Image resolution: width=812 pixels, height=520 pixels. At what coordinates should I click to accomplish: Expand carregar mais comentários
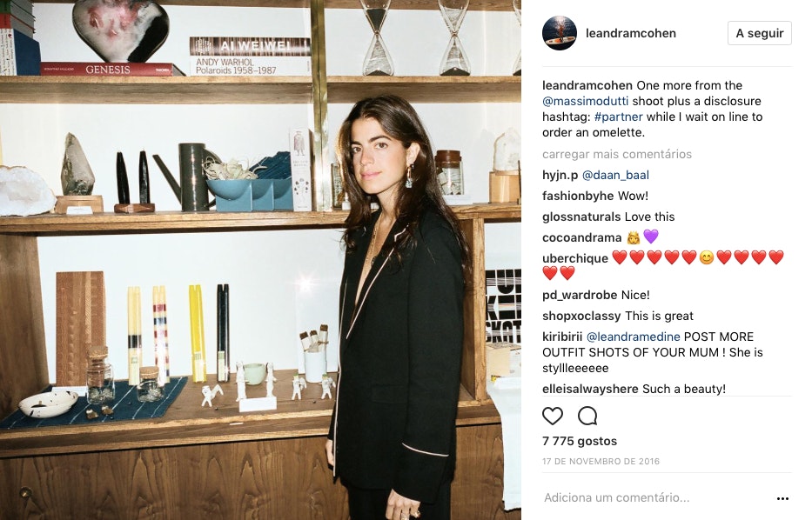(617, 154)
